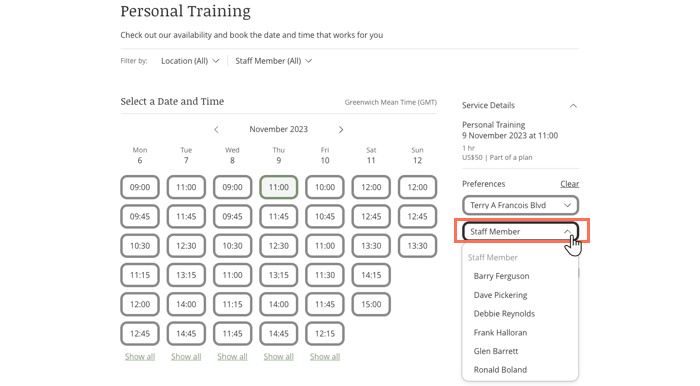Choose the Saturday 15:00 slot
The height and width of the screenshot is (386, 700).
click(x=371, y=304)
